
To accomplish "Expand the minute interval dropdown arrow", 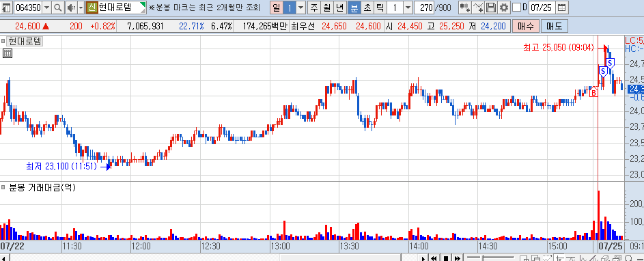I will click(408, 8).
